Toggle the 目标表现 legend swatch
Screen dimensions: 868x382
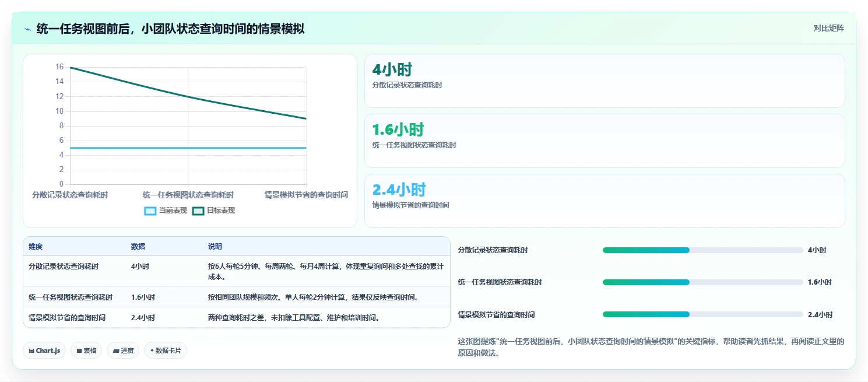pyautogui.click(x=198, y=211)
